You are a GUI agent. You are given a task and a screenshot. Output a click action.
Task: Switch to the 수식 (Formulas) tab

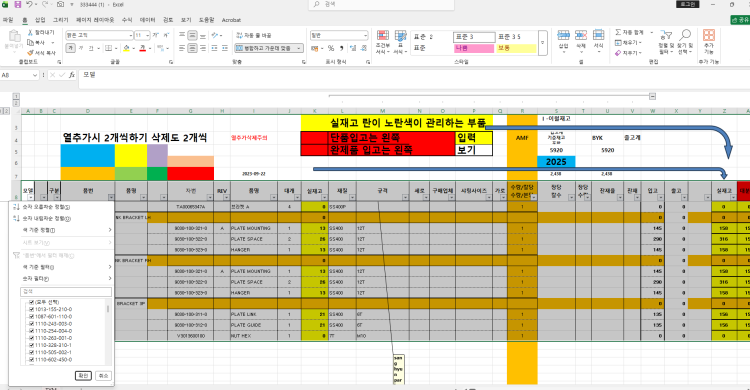(x=127, y=20)
